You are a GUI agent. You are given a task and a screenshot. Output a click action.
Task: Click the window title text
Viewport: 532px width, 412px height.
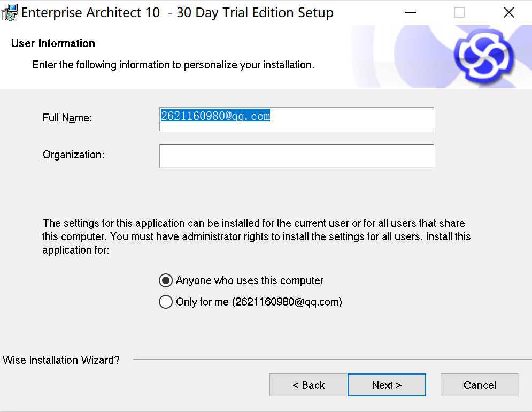(x=177, y=13)
